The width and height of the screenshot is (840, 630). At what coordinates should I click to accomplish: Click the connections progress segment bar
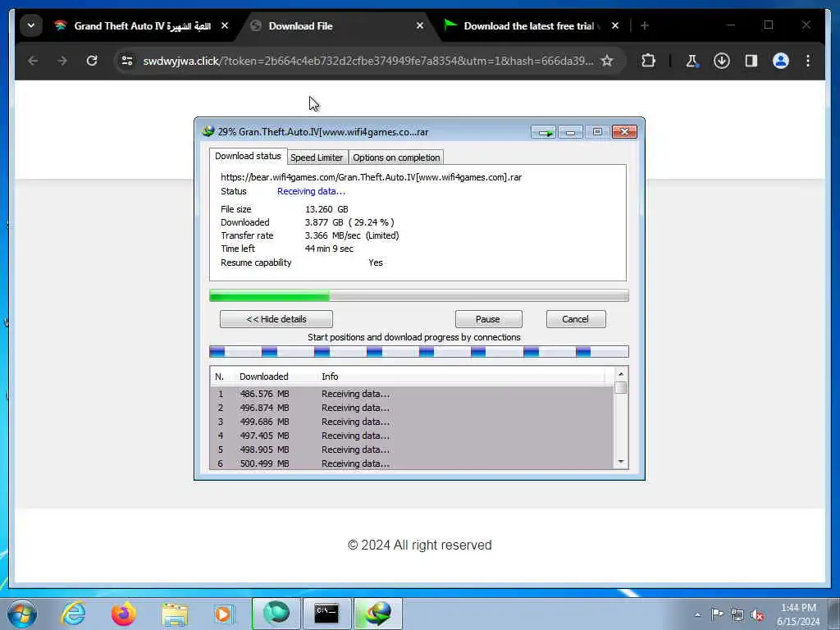coord(419,352)
